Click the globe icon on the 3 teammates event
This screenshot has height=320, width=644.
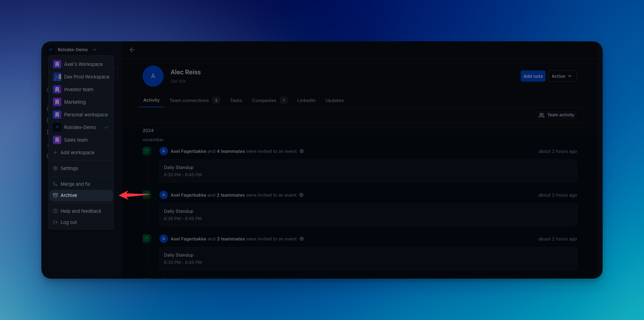point(302,239)
